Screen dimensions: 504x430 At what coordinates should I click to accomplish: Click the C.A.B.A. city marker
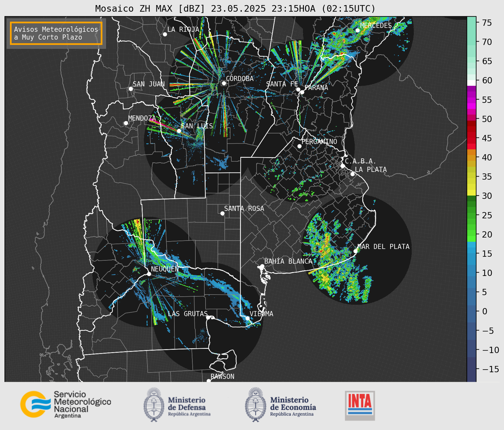[343, 166]
